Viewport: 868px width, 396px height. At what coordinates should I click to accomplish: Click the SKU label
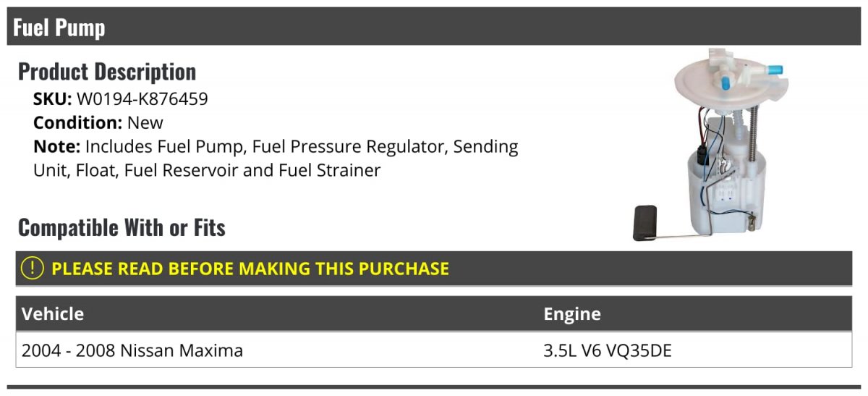pos(53,99)
